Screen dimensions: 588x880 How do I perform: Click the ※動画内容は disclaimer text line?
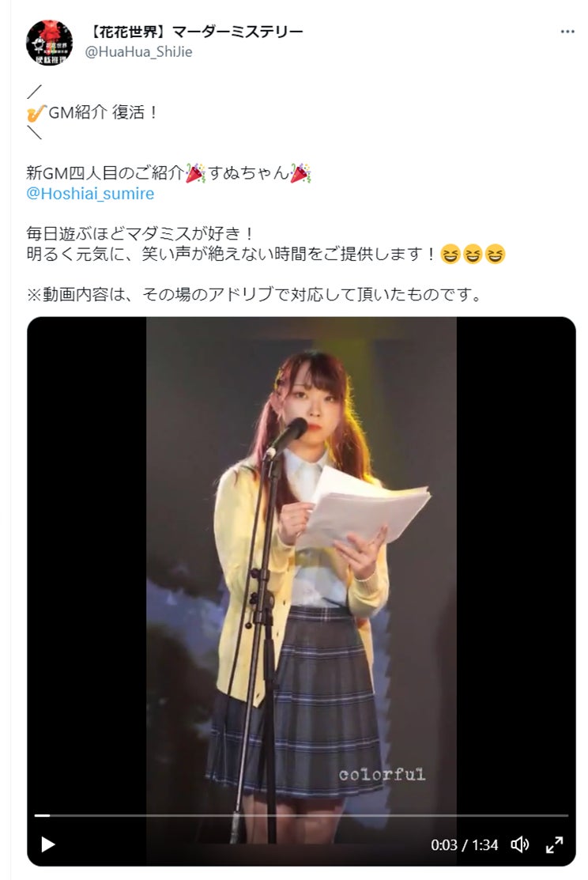point(254,294)
